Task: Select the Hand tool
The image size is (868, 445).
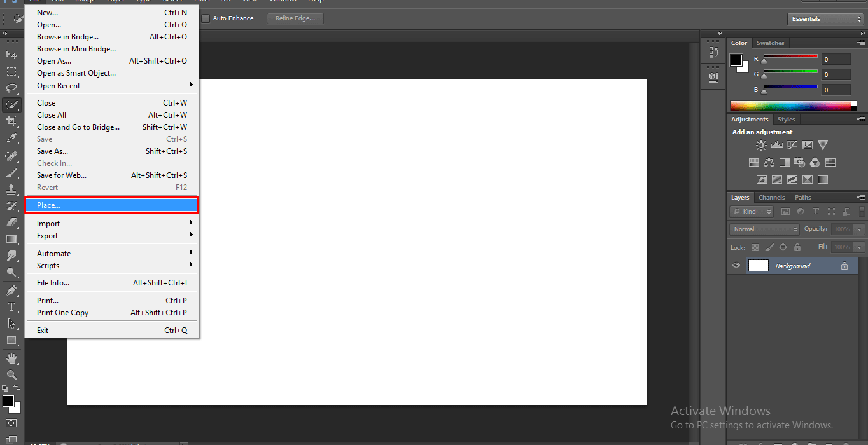Action: (11, 359)
